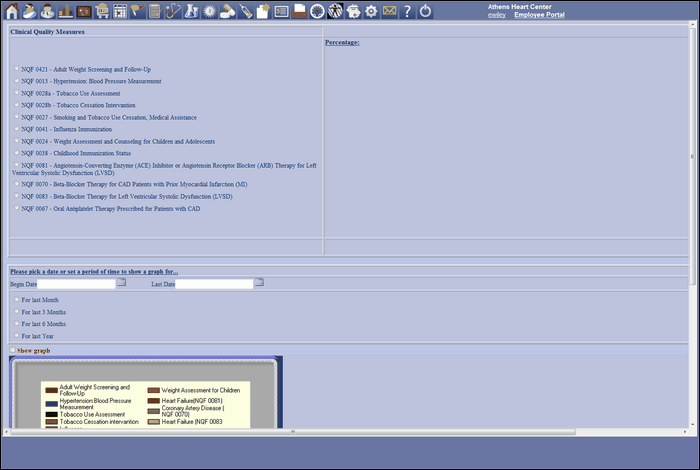
Task: Select NQF 0070 Beta-Blocker CAD radio
Action: 17,183
